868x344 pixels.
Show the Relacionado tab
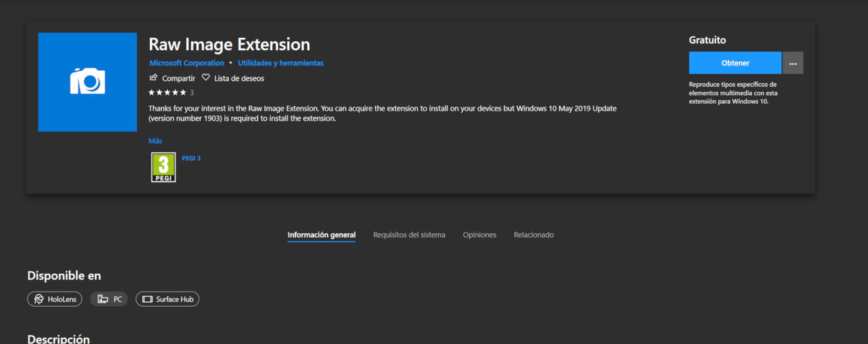click(533, 235)
